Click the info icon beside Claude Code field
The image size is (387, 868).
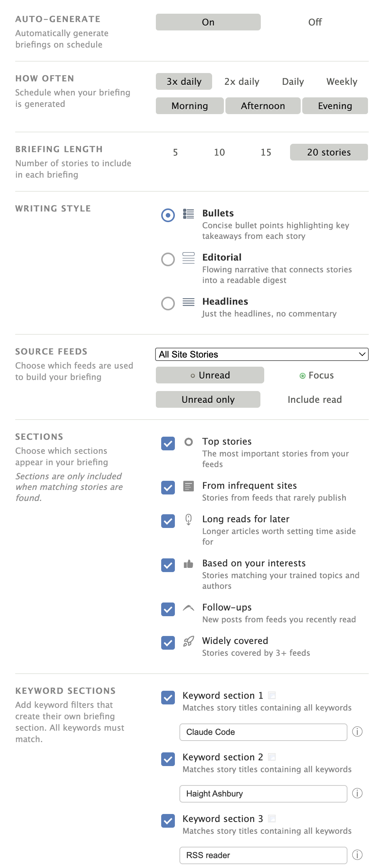[x=357, y=731]
